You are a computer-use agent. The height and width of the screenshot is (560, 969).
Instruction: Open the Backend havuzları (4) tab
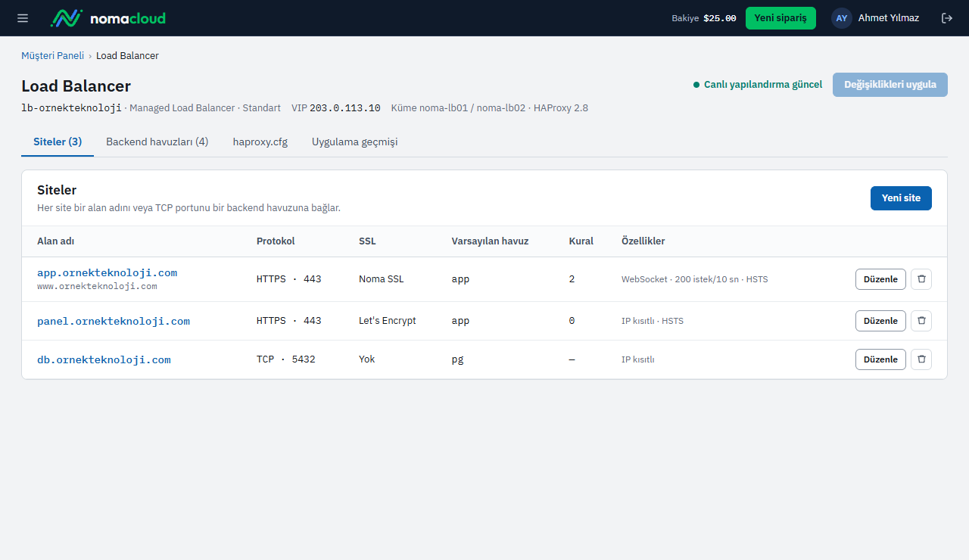(x=157, y=142)
